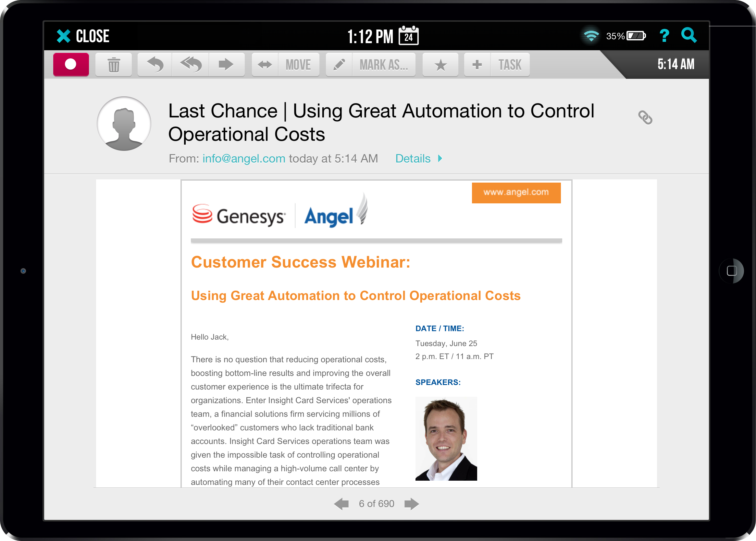Open search with magnifier icon
Screen dimensions: 756x541
(x=689, y=35)
